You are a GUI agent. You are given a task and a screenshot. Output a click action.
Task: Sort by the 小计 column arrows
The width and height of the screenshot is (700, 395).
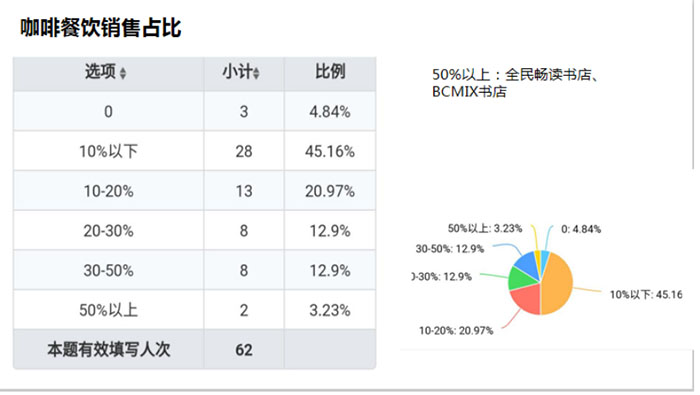tap(256, 73)
